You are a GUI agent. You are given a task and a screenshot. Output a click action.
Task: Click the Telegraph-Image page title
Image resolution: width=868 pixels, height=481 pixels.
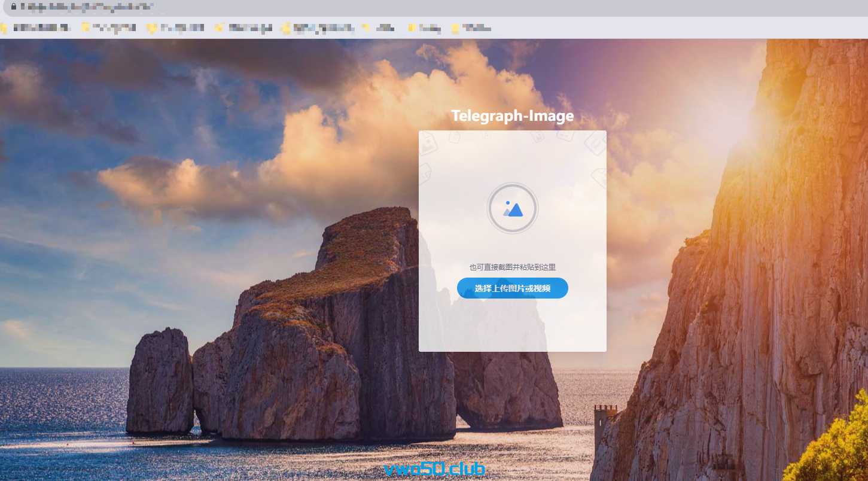512,116
